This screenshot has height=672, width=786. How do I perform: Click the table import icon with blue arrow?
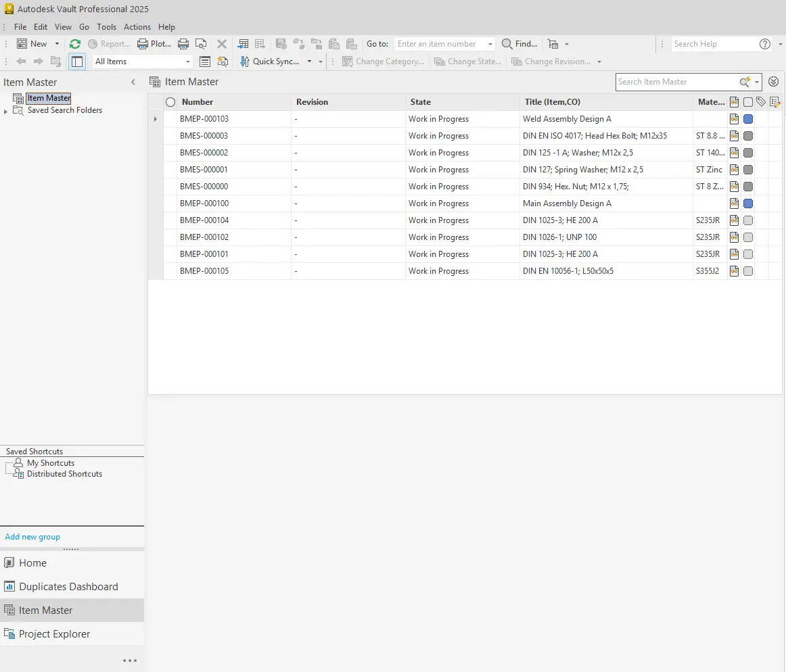pyautogui.click(x=243, y=44)
